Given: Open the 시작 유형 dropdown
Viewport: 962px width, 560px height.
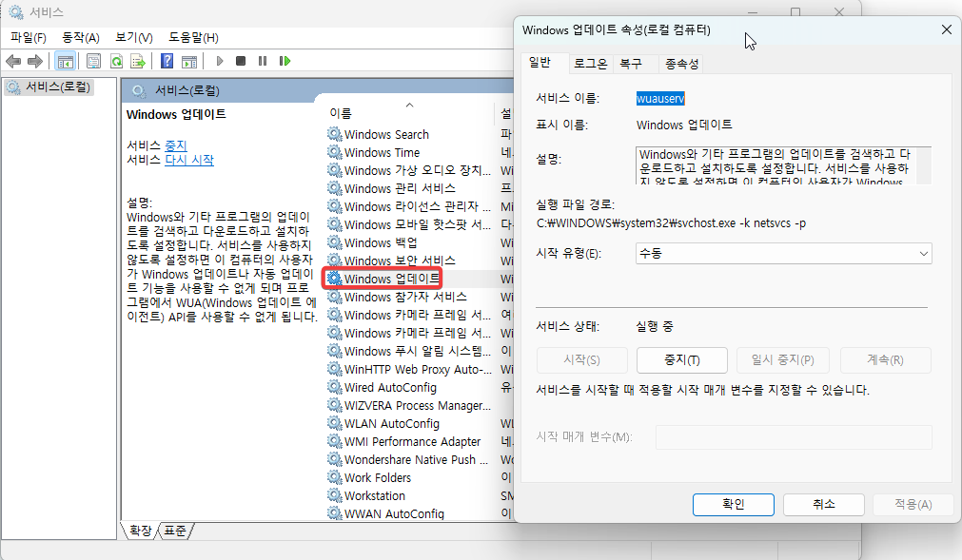Looking at the screenshot, I should coord(783,254).
